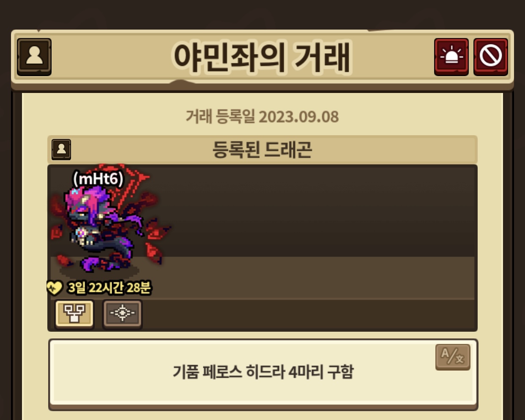The height and width of the screenshot is (420, 525).
Task: Open the small profile icon beside 등록된 드래곤
Action: pyautogui.click(x=61, y=150)
